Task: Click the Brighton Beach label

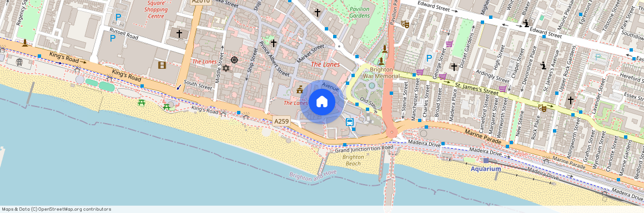Action: coord(353,160)
